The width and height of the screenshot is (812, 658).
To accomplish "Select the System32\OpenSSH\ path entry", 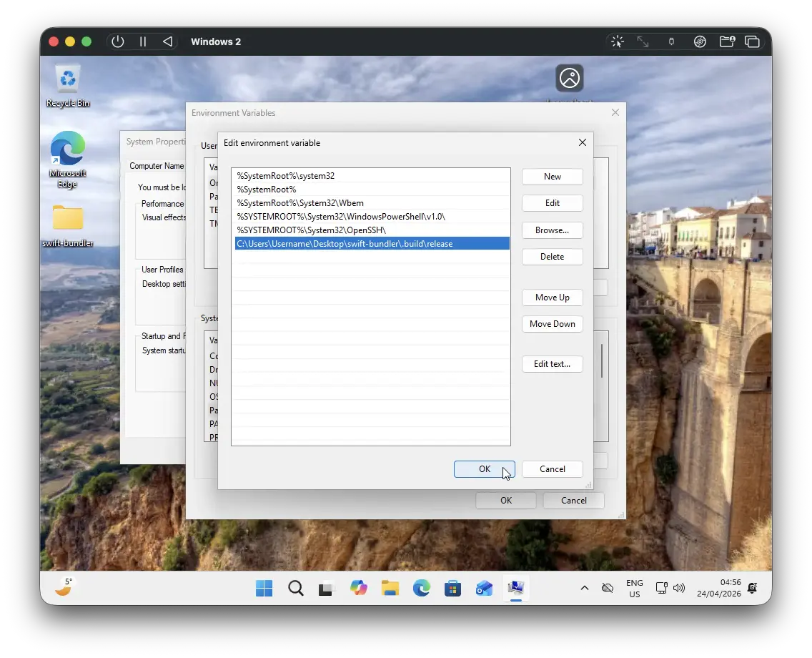I will [x=372, y=230].
